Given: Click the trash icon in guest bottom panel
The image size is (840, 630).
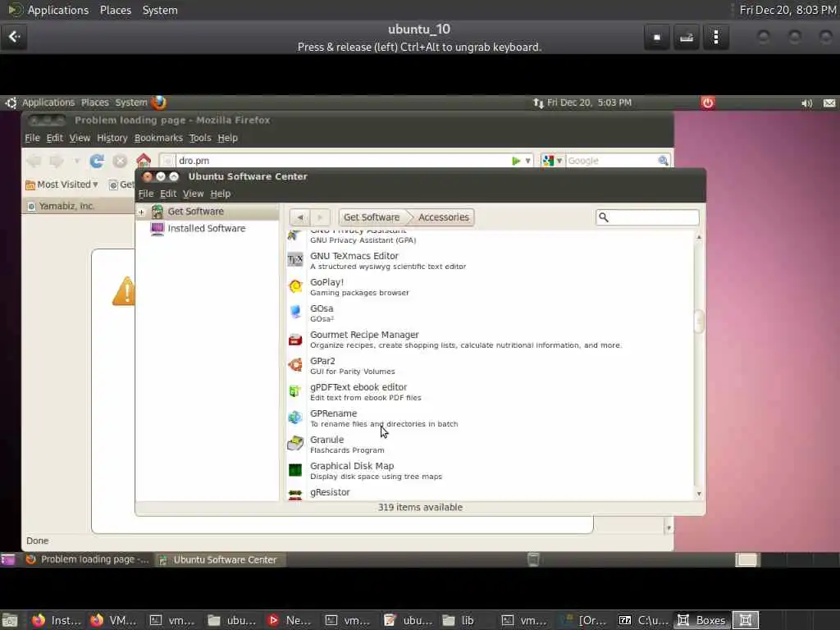Looking at the screenshot, I should [533, 559].
